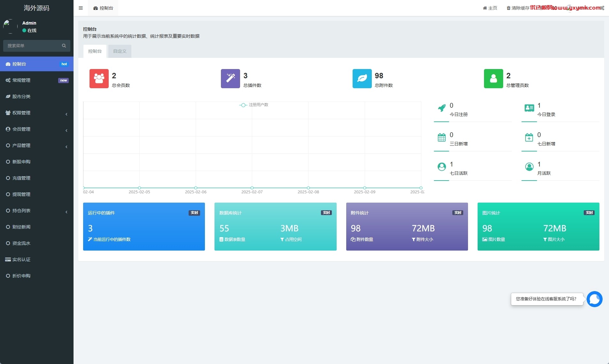Open 常规管理 in the sidebar
This screenshot has width=609, height=364.
coord(37,80)
